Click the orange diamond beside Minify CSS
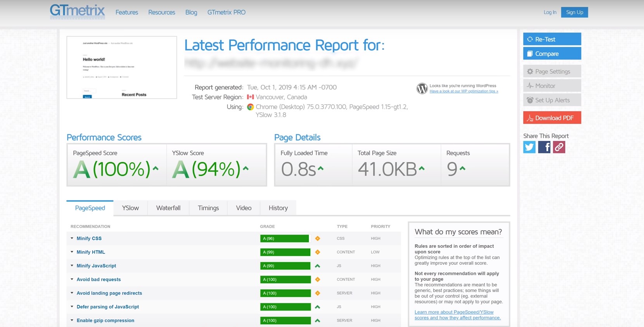 [317, 238]
